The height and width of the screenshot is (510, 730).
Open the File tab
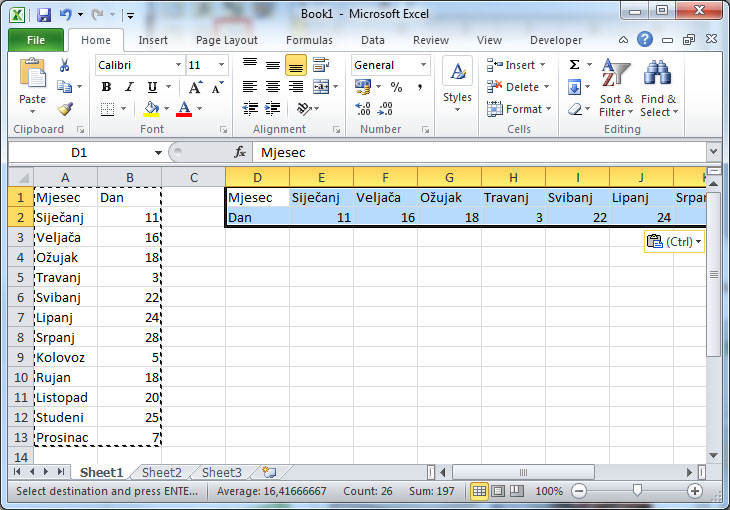pyautogui.click(x=36, y=40)
